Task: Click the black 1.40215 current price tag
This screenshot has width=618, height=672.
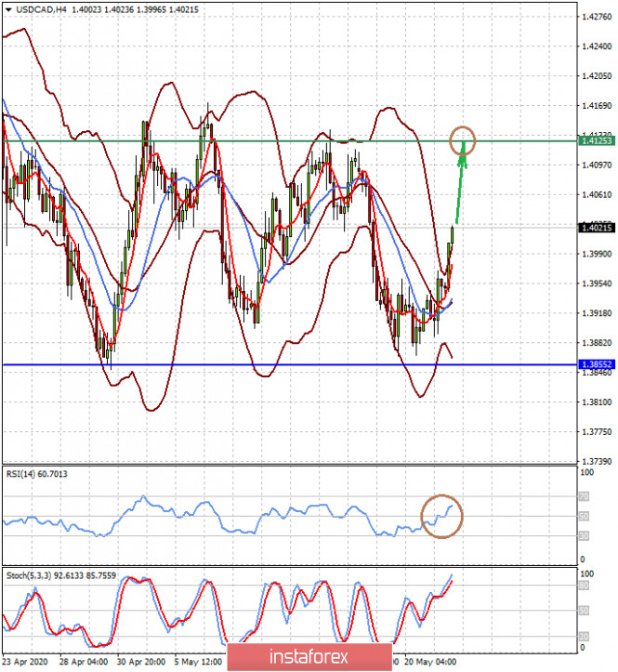Action: click(x=597, y=228)
